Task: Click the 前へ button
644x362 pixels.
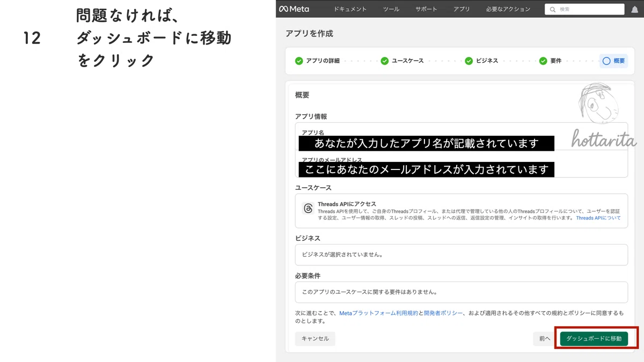Action: 545,338
